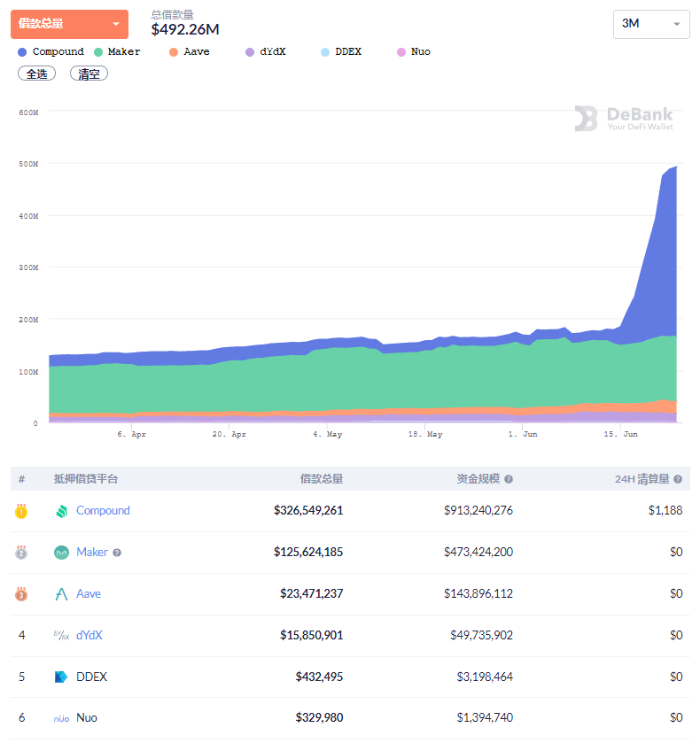Click the gold rank 1 medal icon
700x743 pixels.
pyautogui.click(x=21, y=511)
